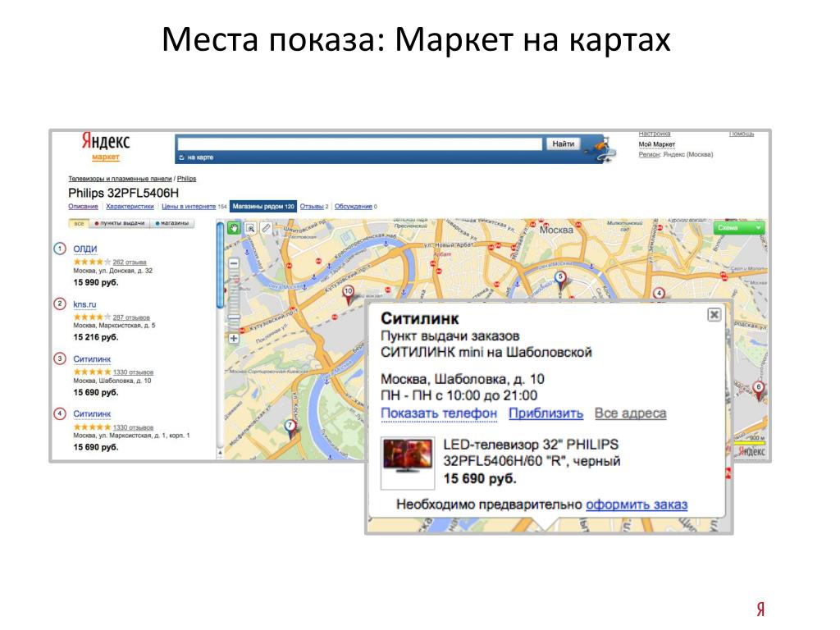Zoom the map in with plus button

pyautogui.click(x=234, y=339)
